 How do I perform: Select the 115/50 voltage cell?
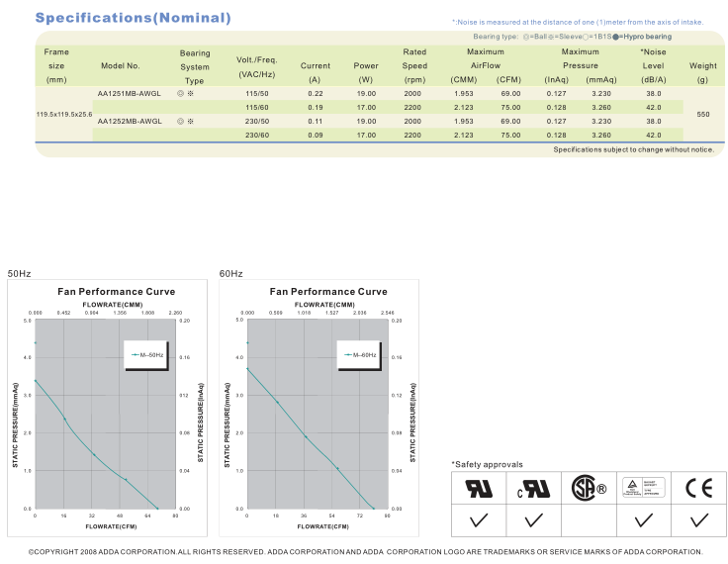point(257,93)
